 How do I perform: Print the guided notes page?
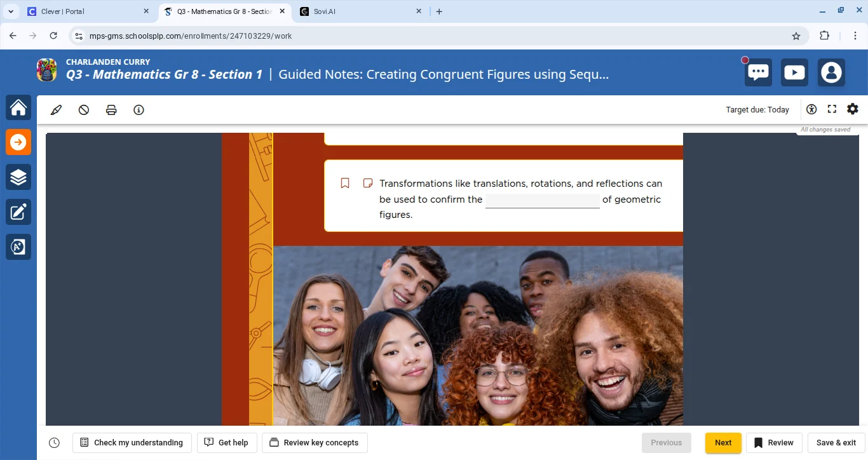click(x=111, y=110)
